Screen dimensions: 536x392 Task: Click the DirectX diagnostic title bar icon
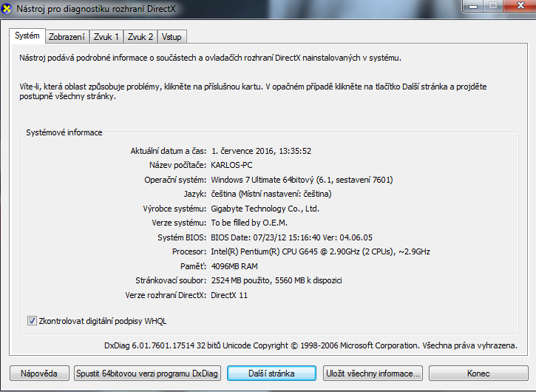click(x=6, y=8)
